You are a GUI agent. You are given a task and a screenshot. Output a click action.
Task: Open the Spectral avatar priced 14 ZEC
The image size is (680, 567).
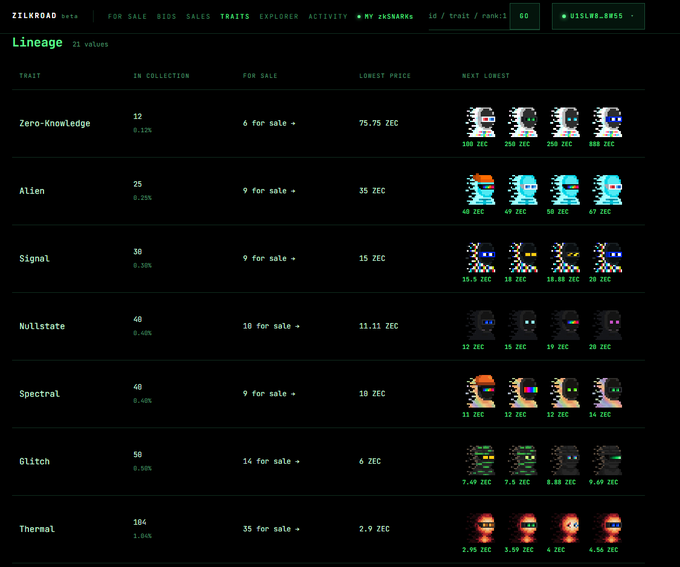pyautogui.click(x=607, y=393)
